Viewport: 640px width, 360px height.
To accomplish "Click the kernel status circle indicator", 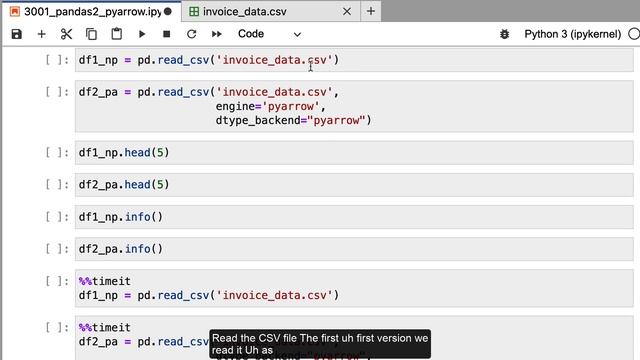I will (x=634, y=34).
